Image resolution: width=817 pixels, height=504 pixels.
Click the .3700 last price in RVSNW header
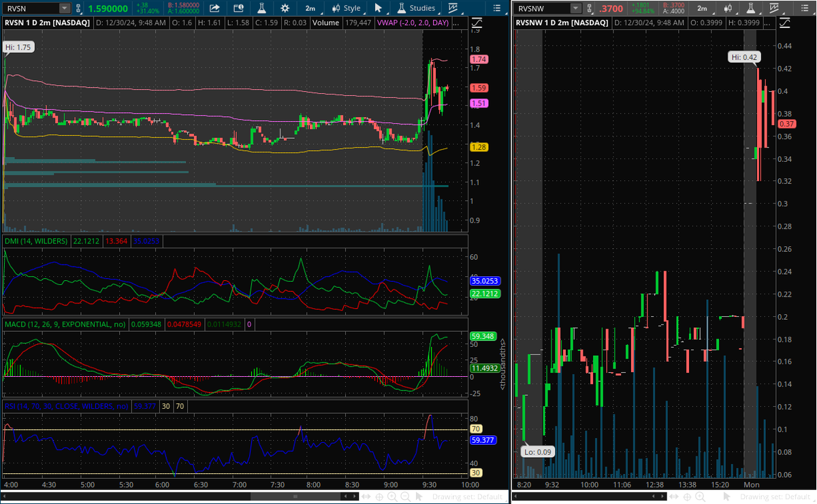click(611, 8)
